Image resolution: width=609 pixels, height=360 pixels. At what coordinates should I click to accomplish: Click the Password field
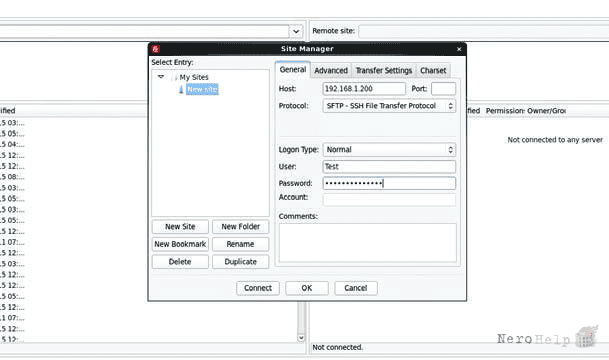click(389, 183)
